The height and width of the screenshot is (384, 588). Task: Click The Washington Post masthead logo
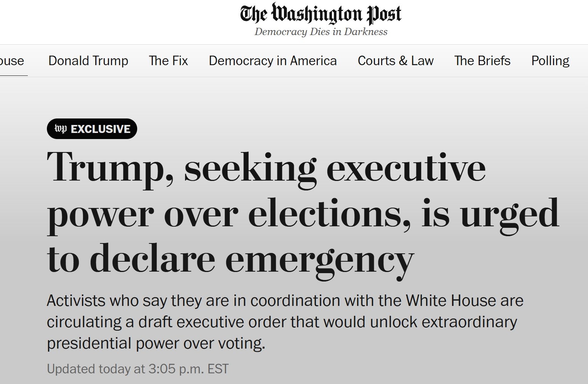[320, 14]
